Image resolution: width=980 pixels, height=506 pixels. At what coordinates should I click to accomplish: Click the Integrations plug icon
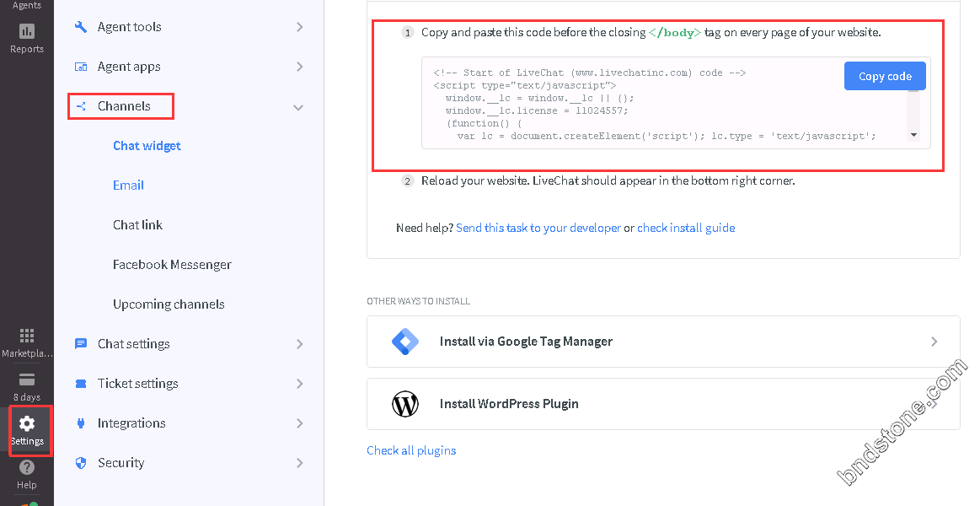[81, 423]
